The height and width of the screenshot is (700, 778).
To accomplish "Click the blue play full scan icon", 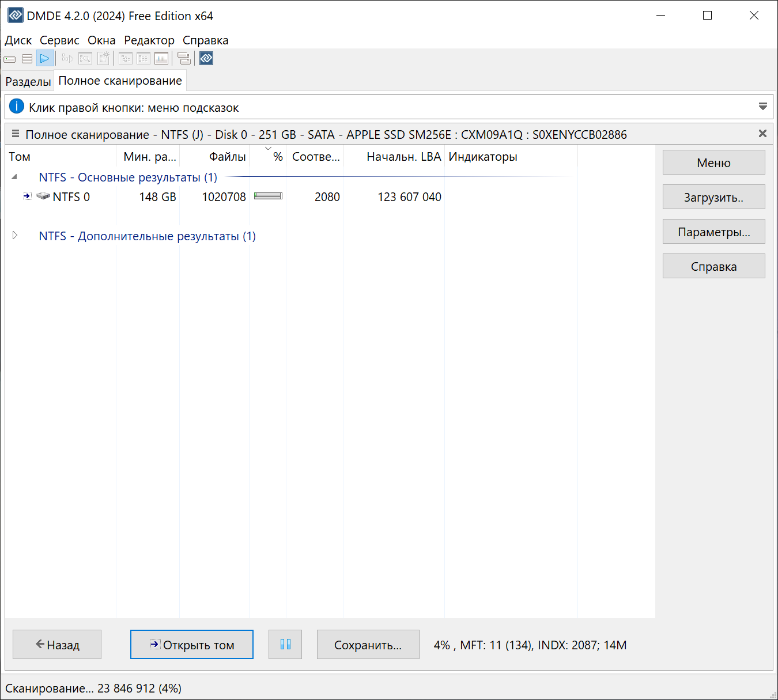I will 45,59.
